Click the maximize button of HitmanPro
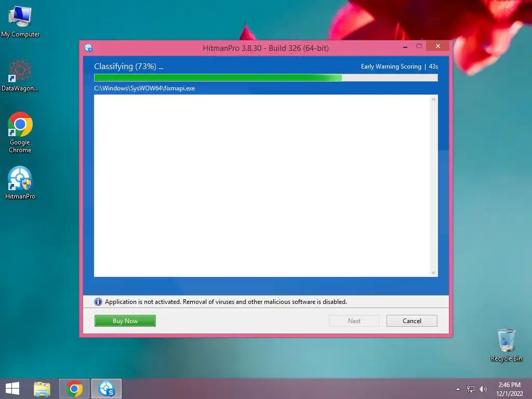Image resolution: width=532 pixels, height=399 pixels. pyautogui.click(x=419, y=46)
